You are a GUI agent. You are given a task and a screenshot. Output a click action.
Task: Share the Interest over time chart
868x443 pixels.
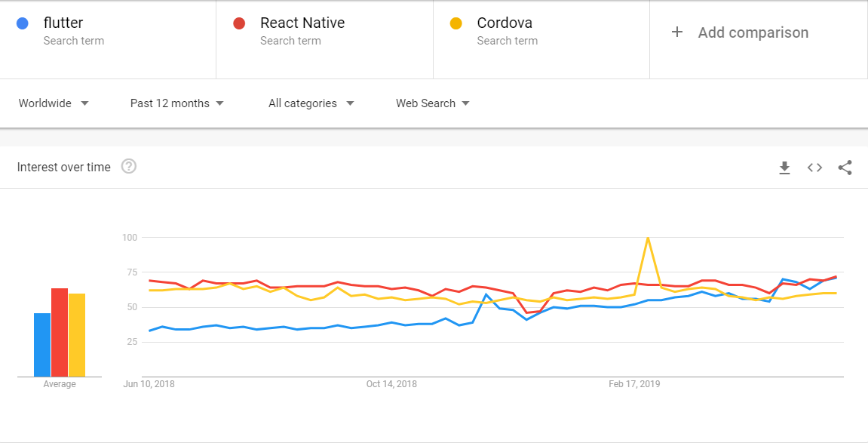coord(845,168)
